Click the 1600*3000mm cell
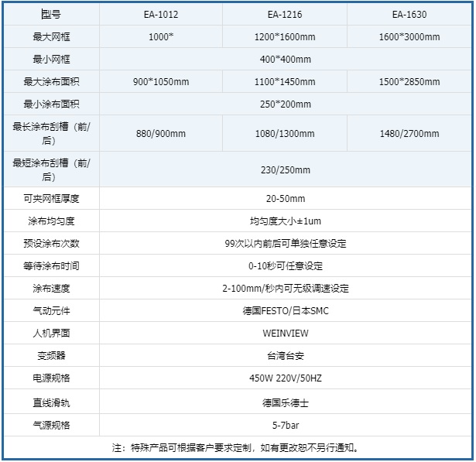 pos(409,37)
